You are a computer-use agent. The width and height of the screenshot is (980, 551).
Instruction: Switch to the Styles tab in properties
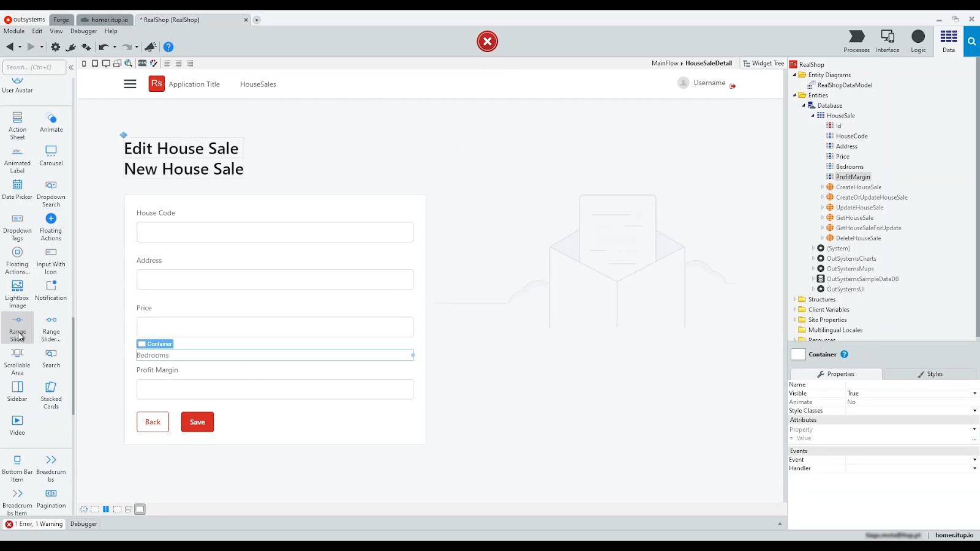[x=930, y=374]
